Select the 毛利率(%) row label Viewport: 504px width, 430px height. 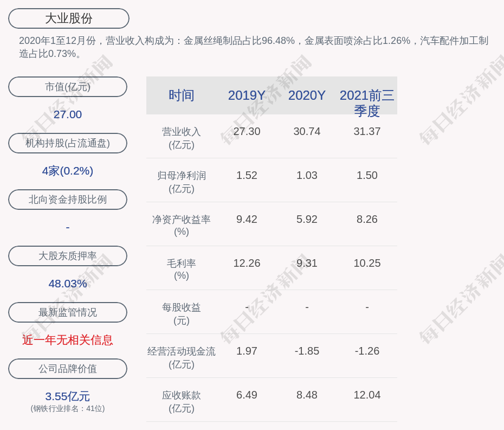[182, 269]
